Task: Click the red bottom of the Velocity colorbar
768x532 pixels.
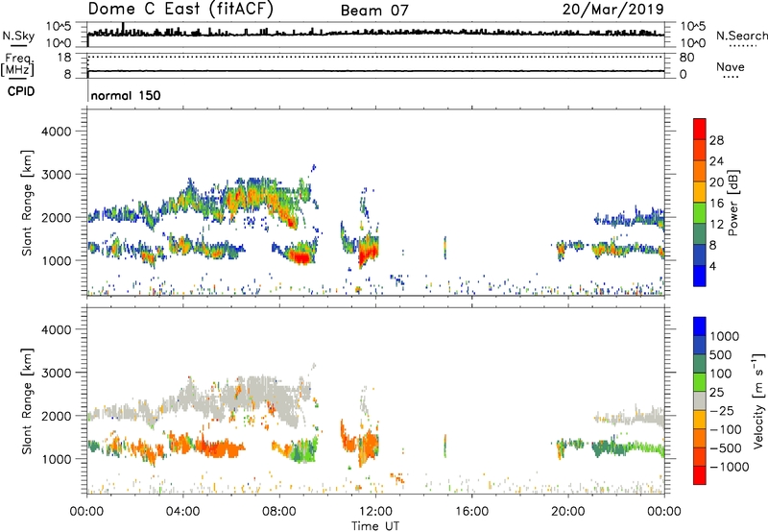Action: [x=700, y=475]
